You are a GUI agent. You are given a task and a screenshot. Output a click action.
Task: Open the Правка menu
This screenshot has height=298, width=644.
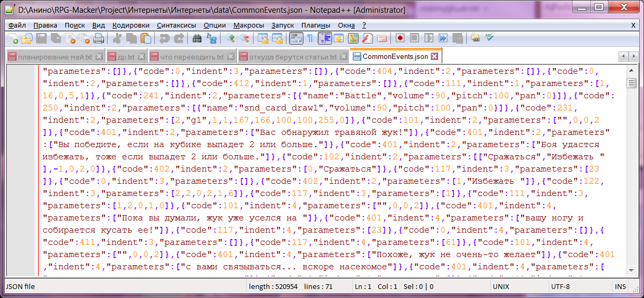45,25
